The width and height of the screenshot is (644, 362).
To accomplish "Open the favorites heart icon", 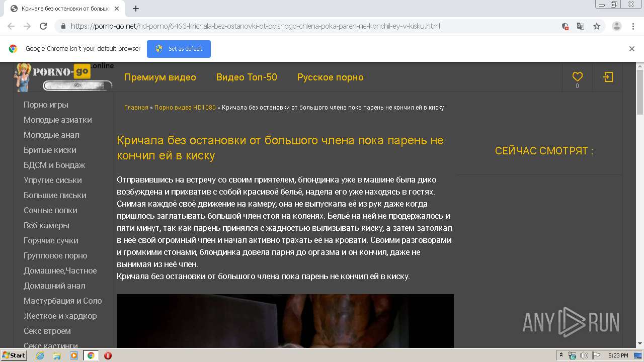I will coord(577,77).
